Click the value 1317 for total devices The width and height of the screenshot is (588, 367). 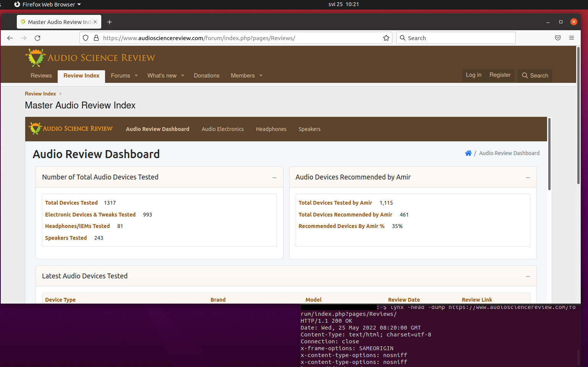110,203
